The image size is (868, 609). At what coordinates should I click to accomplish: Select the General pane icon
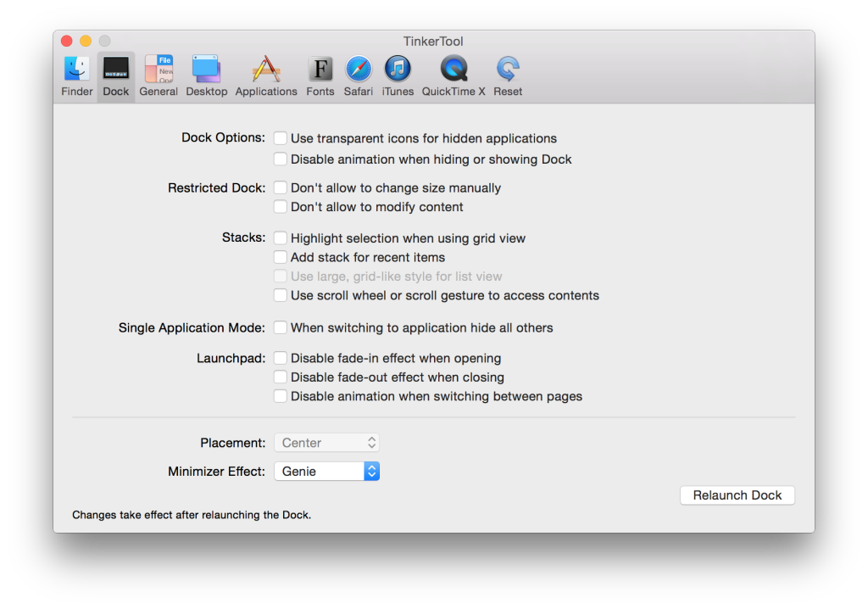159,70
